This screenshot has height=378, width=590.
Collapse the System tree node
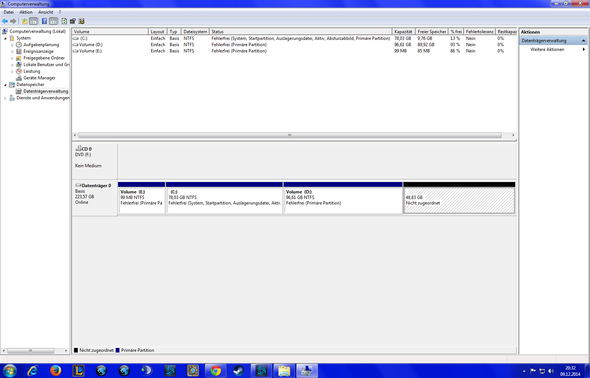pyautogui.click(x=6, y=38)
